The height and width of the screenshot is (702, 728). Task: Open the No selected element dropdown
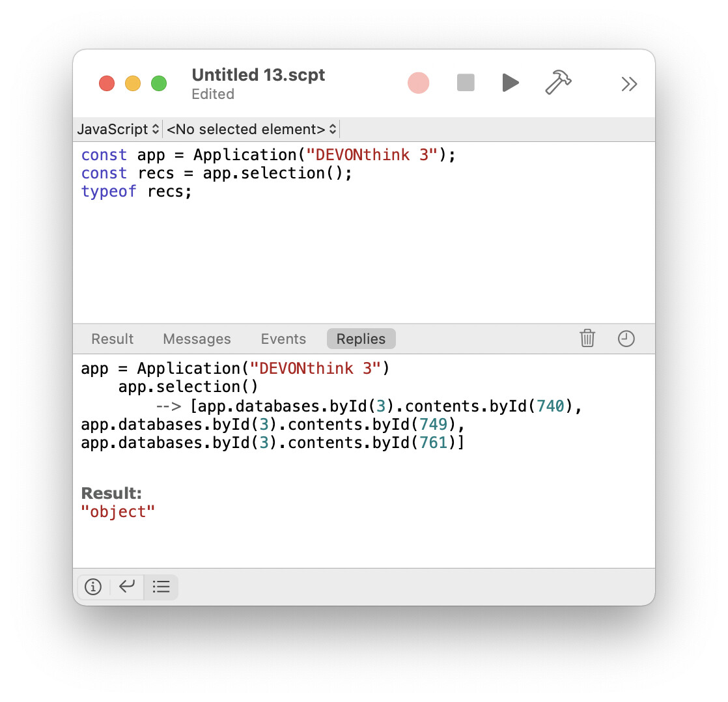coord(251,129)
